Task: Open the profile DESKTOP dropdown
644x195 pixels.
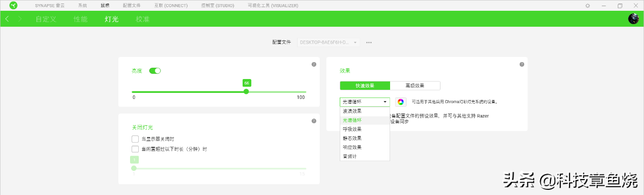Action: pyautogui.click(x=329, y=43)
